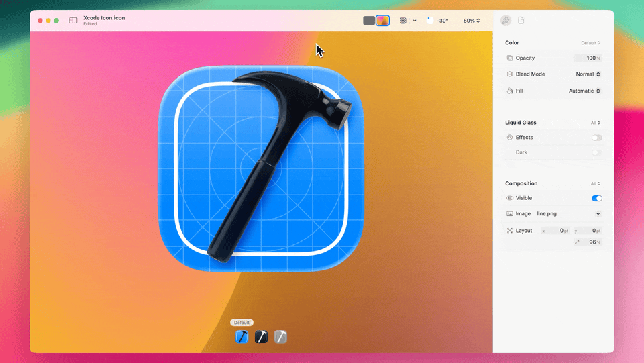Click the -30° light angle value
The width and height of the screenshot is (644, 363).
click(x=442, y=21)
